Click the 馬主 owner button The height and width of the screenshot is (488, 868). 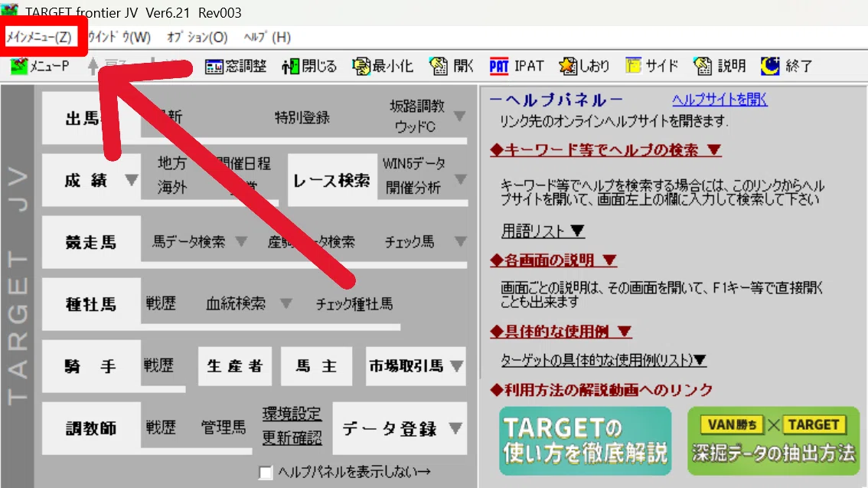(316, 366)
